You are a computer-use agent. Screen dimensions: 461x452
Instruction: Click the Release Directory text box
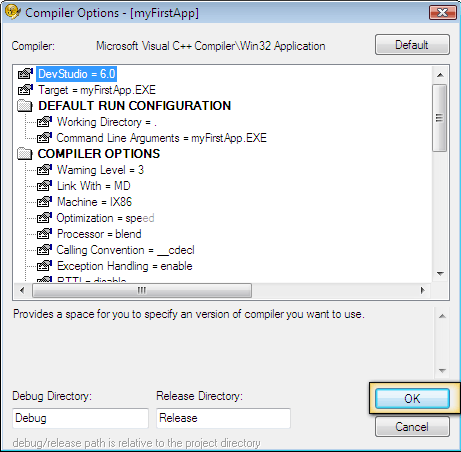pyautogui.click(x=223, y=418)
